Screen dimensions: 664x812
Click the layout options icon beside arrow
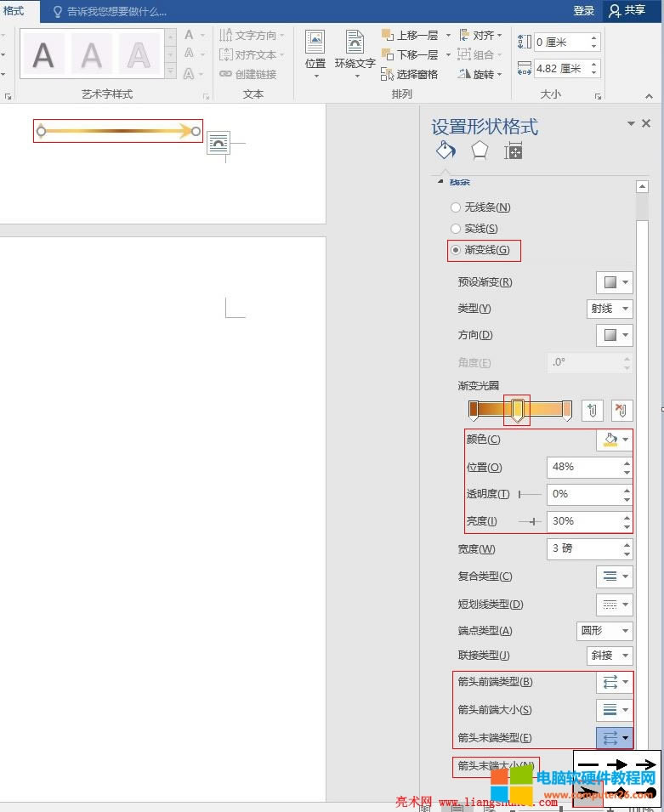(218, 143)
